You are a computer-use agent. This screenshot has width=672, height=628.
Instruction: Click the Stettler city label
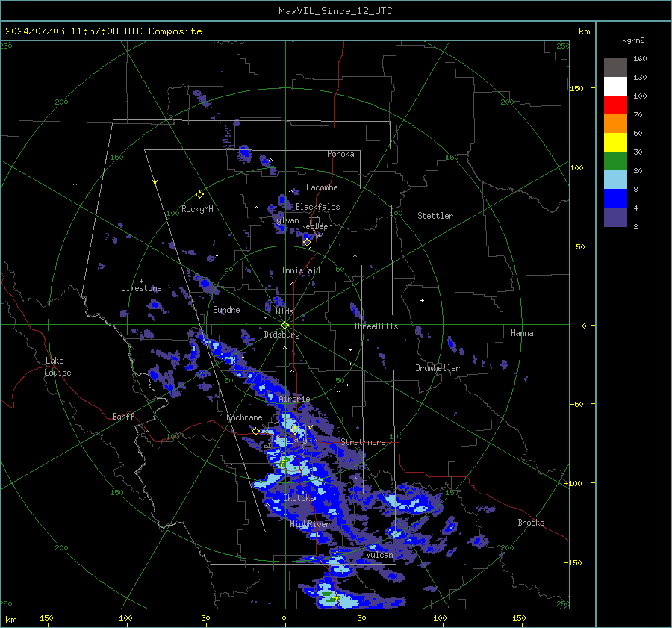(x=435, y=216)
